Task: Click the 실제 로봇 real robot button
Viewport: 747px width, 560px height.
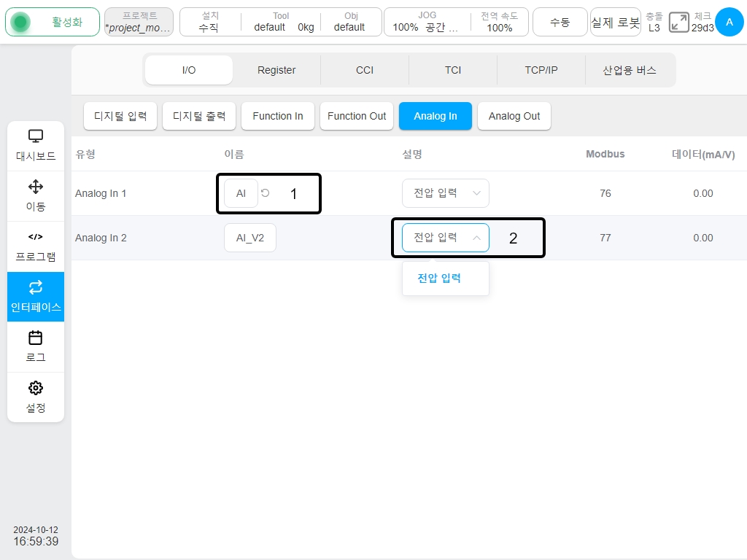Action: (616, 22)
